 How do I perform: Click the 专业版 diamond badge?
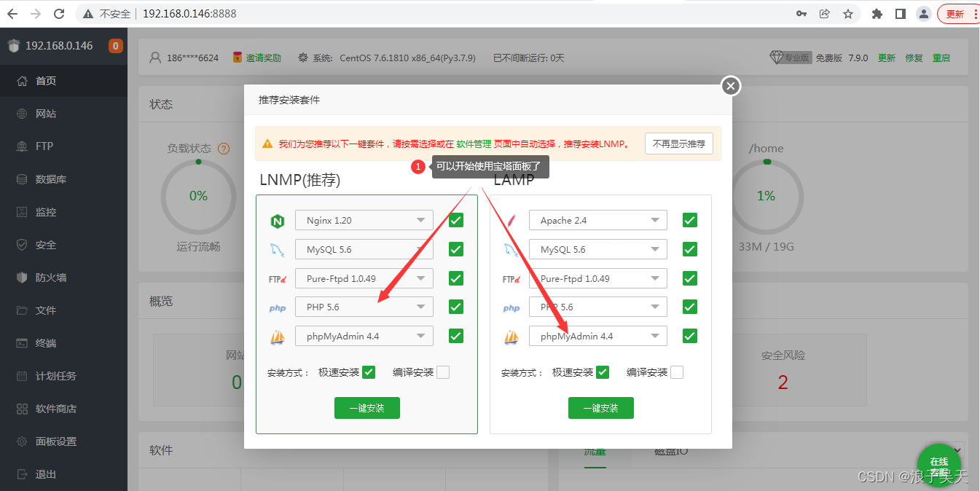click(791, 58)
